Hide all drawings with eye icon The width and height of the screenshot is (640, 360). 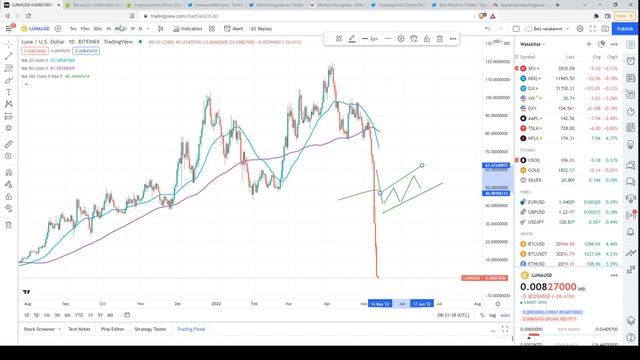pyautogui.click(x=9, y=208)
